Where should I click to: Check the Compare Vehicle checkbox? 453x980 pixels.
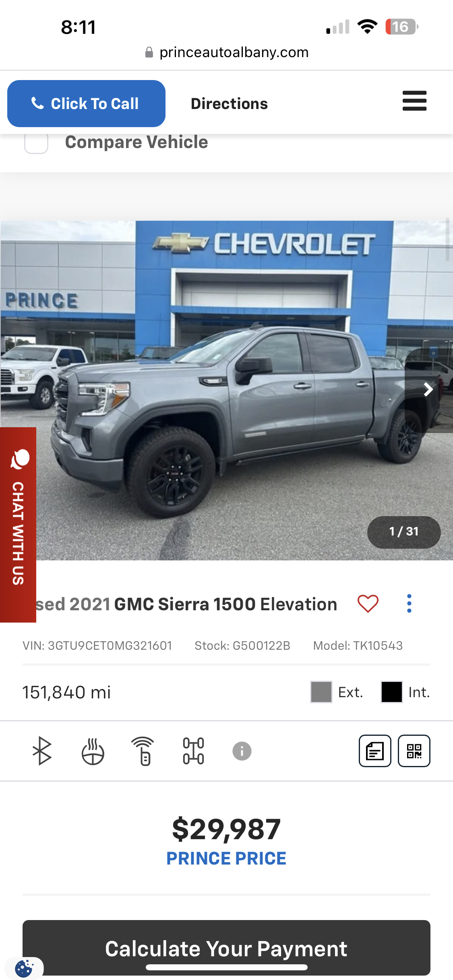click(36, 143)
